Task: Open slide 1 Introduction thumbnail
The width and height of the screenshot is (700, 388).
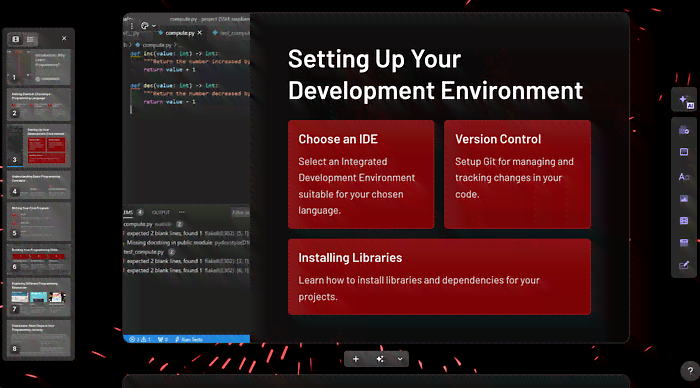Action: click(39, 67)
